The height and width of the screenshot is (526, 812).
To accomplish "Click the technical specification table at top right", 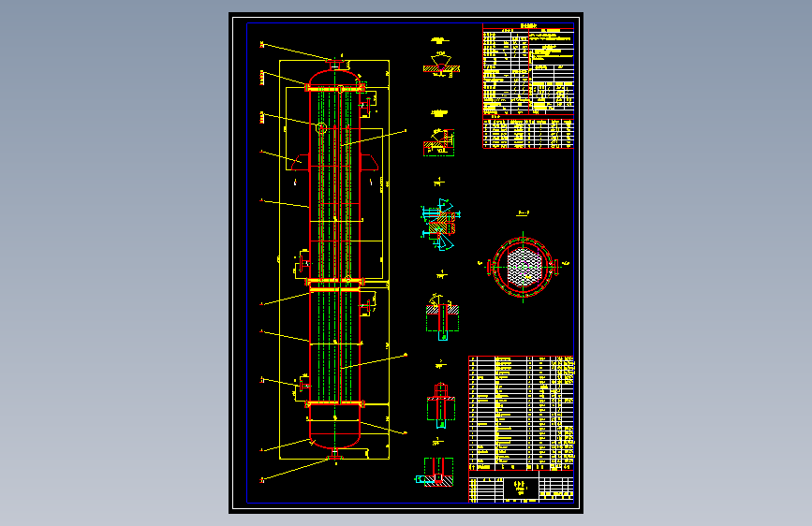I will coord(528,69).
